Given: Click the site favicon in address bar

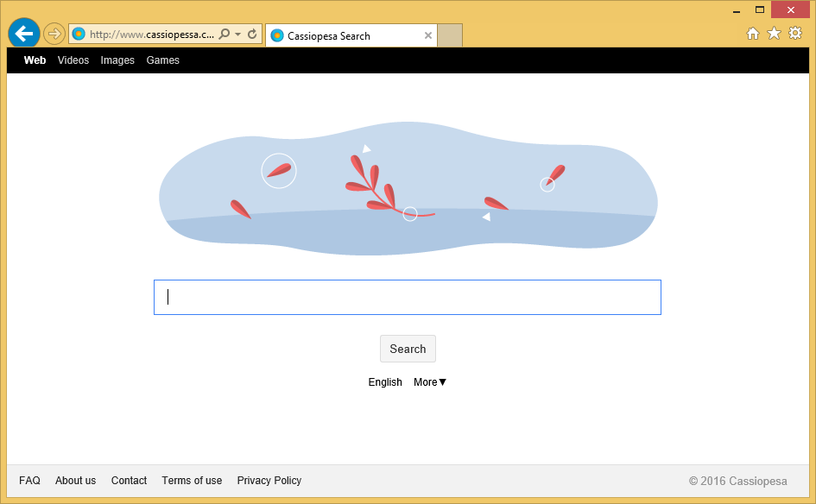Looking at the screenshot, I should pos(79,35).
